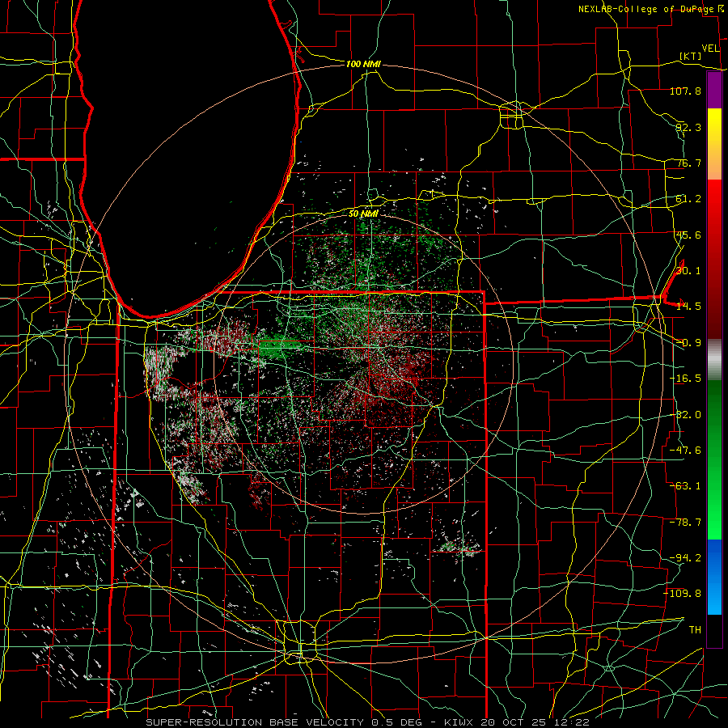
Task: Click the 50 NMI range ring label
Action: [x=363, y=214]
